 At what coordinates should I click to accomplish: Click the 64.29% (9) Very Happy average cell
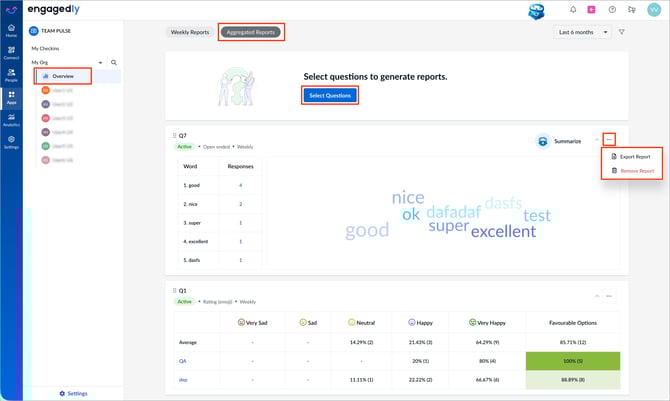click(487, 342)
